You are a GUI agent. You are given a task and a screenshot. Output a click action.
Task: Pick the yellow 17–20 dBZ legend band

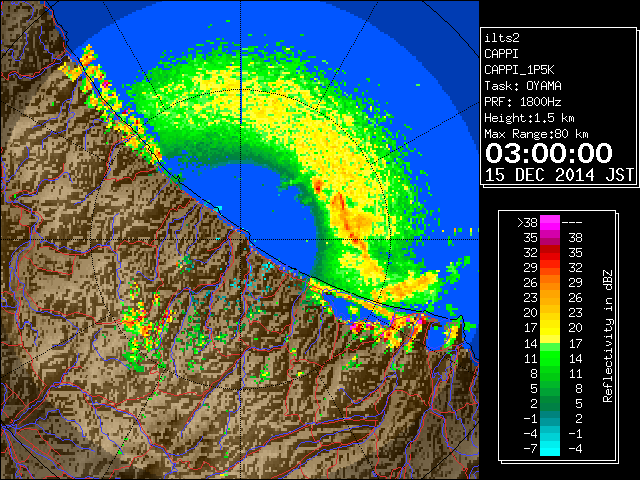point(550,328)
